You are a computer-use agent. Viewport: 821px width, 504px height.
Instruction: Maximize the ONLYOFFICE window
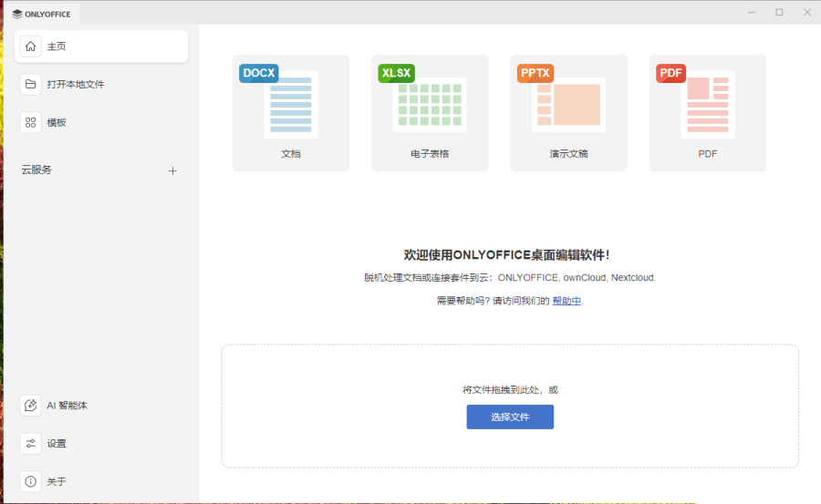point(779,12)
